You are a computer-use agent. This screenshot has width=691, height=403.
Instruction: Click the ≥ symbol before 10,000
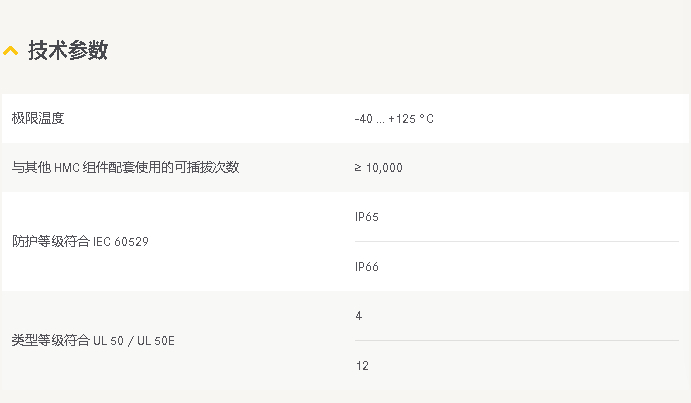[358, 168]
